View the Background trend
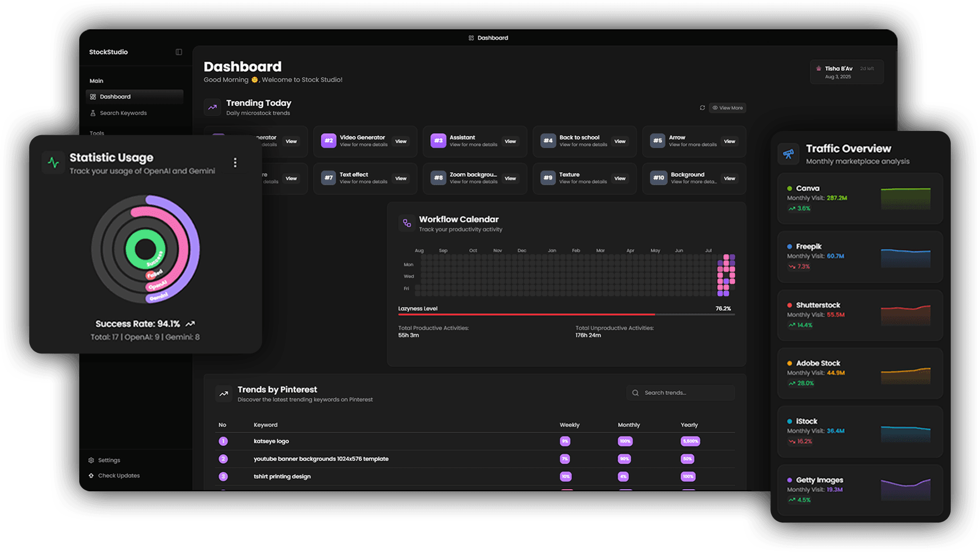 (729, 179)
